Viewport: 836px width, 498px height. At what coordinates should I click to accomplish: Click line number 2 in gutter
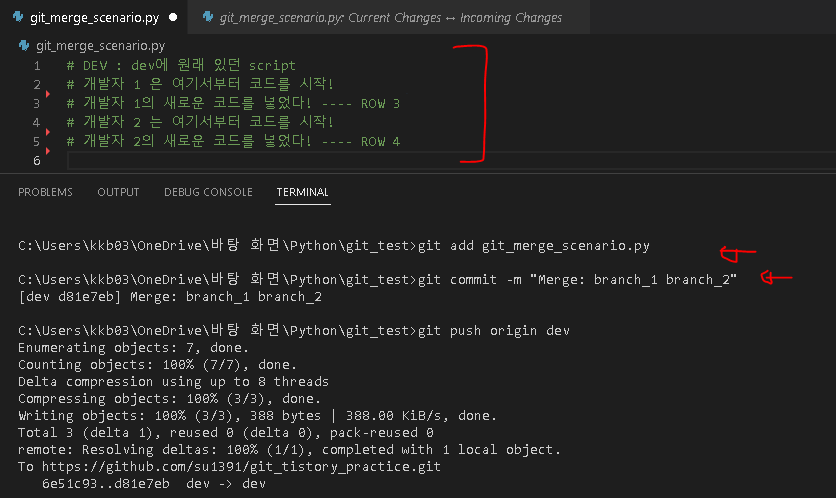tap(37, 84)
